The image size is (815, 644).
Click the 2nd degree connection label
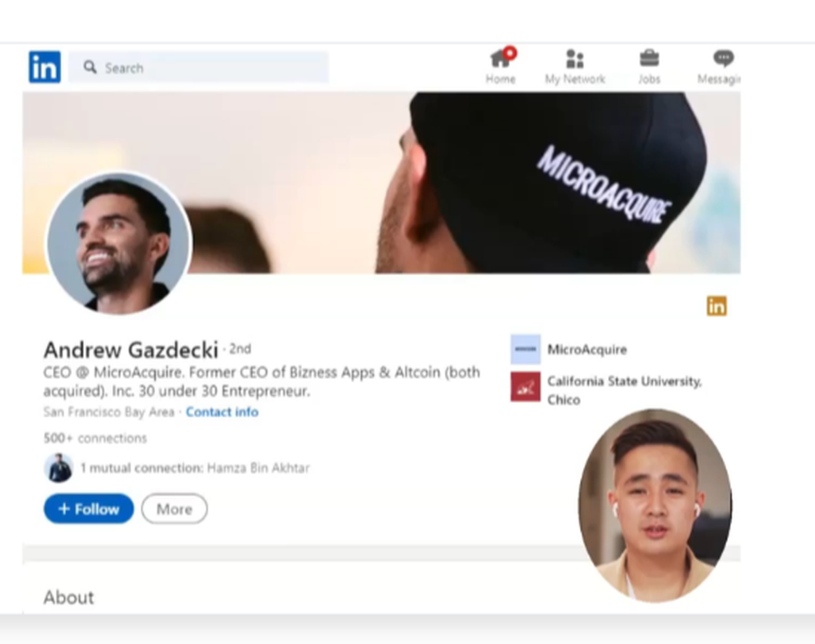point(240,349)
